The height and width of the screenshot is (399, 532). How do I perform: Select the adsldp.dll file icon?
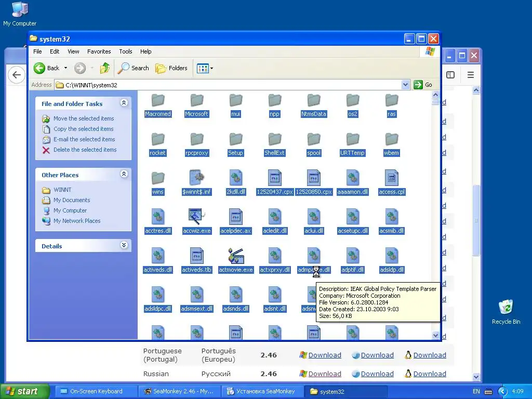click(392, 256)
